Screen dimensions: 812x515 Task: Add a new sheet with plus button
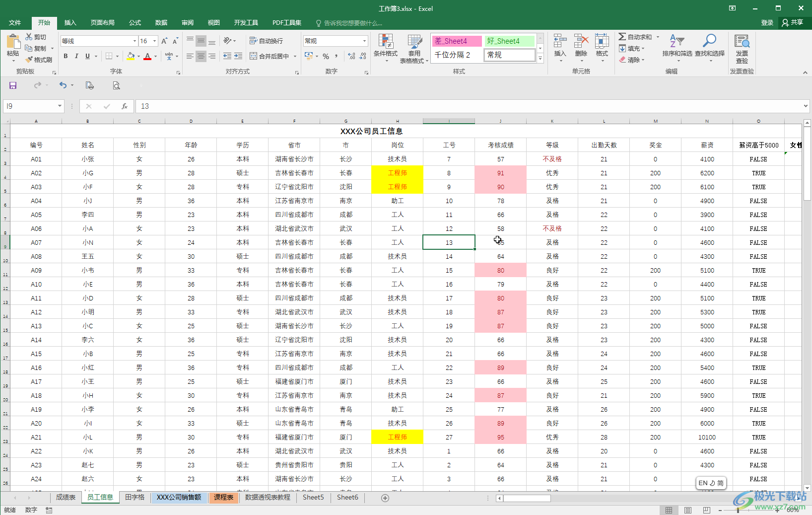click(385, 498)
